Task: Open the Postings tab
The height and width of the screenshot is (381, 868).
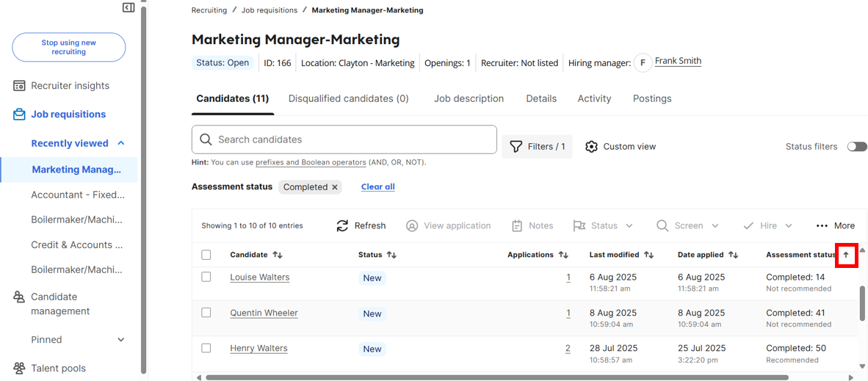Action: (x=652, y=98)
